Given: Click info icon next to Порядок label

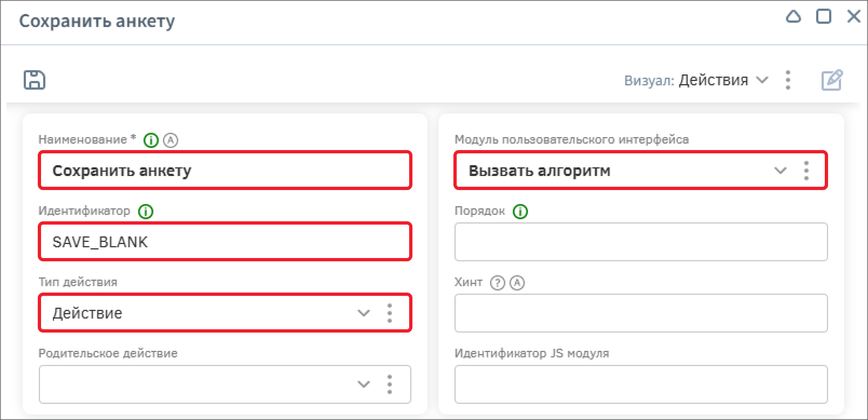Looking at the screenshot, I should 520,212.
